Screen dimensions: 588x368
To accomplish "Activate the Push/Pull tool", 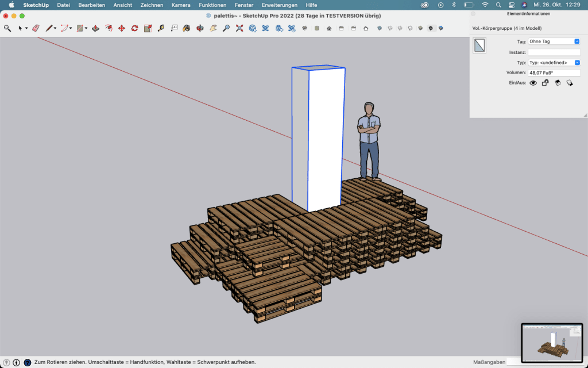I will pos(95,28).
